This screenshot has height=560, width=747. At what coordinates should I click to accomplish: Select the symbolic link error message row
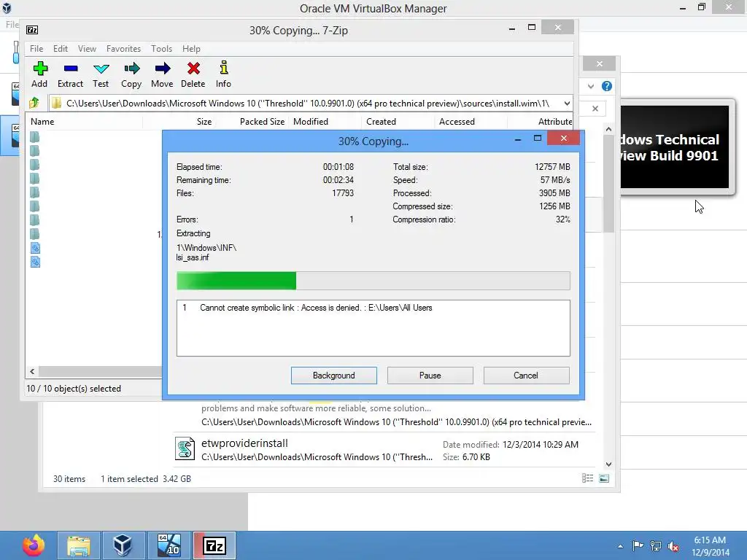click(373, 308)
